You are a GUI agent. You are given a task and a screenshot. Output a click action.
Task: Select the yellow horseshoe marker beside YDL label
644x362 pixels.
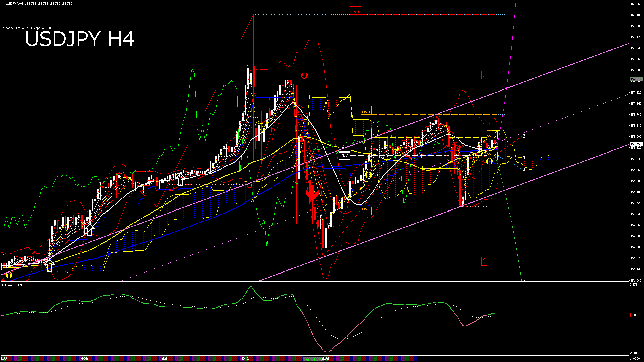point(368,175)
